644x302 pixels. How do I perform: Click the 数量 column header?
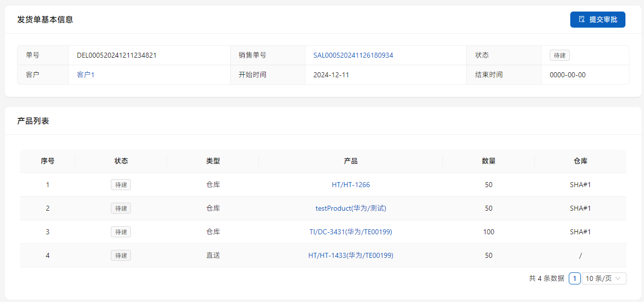pos(489,161)
